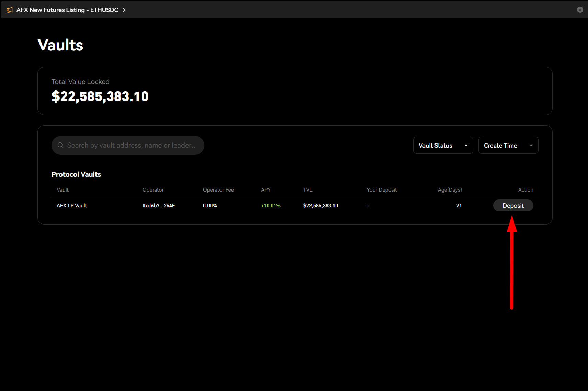Viewport: 588px width, 391px height.
Task: Click the chevron next to ETHUSDC announcement
Action: [x=124, y=10]
